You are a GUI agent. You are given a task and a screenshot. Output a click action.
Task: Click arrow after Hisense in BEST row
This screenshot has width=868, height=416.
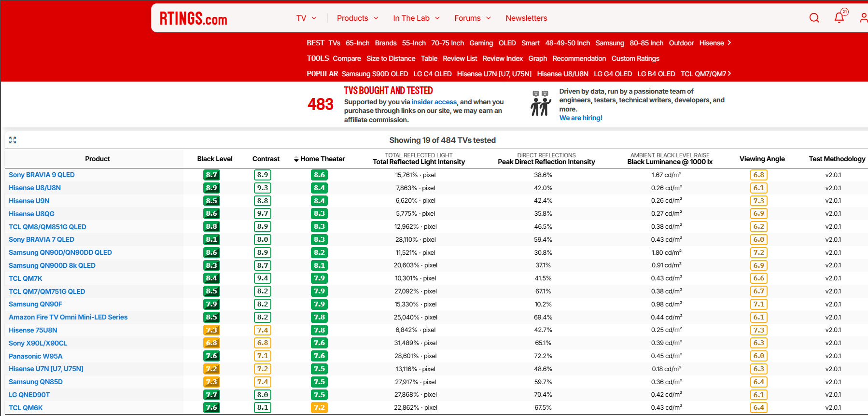point(729,43)
